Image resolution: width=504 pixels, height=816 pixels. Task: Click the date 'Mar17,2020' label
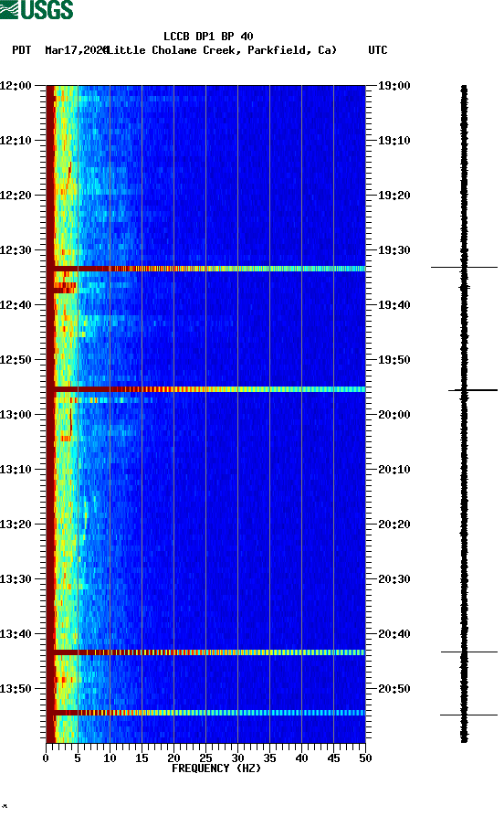[76, 50]
